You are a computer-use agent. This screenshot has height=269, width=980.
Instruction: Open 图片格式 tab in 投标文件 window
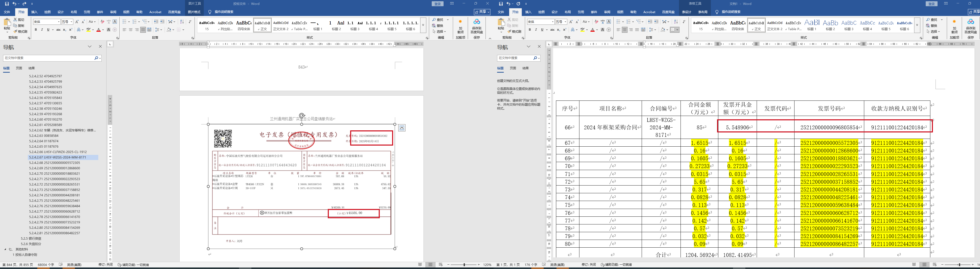[x=194, y=12]
